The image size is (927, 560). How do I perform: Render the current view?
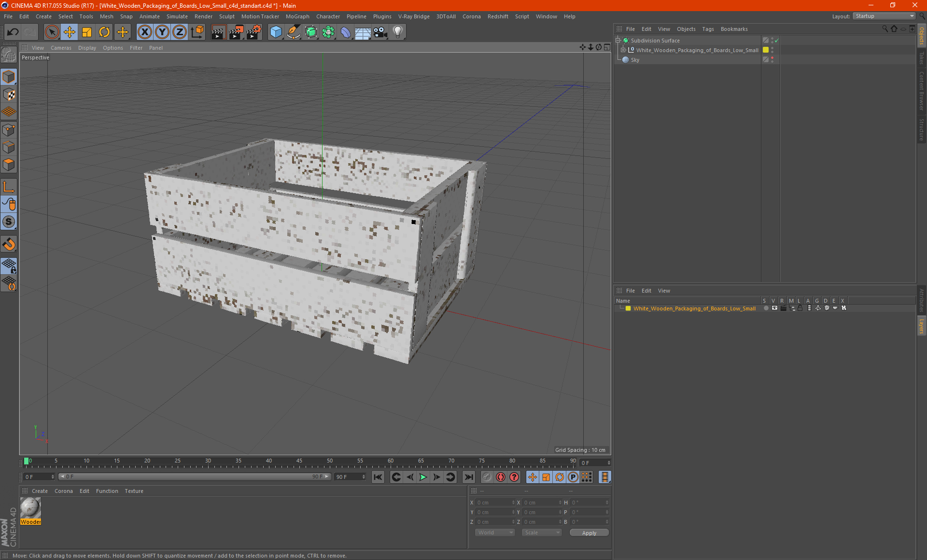tap(218, 32)
